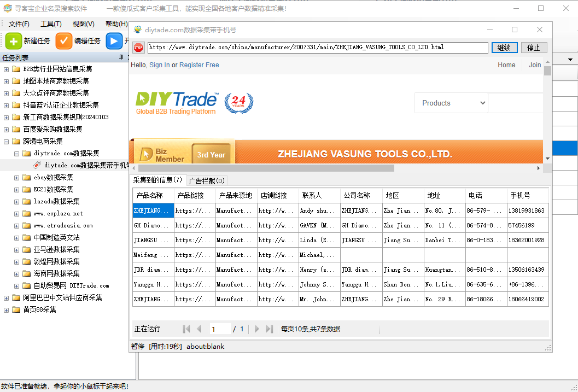Click phone number cell 18362001928

click(528, 240)
